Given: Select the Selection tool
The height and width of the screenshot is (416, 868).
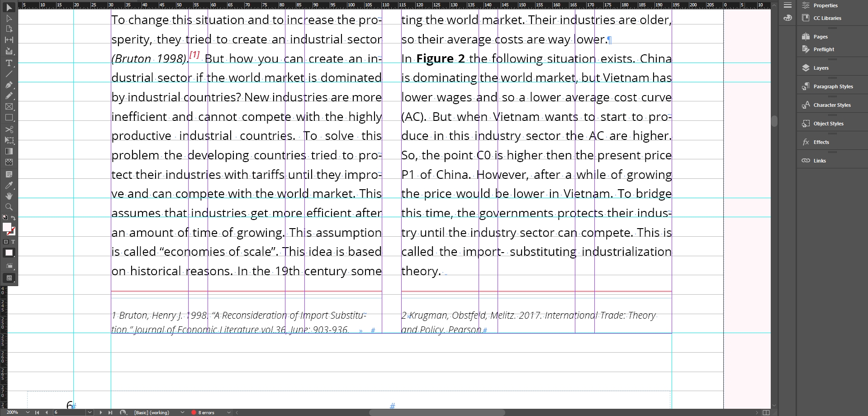Looking at the screenshot, I should pyautogui.click(x=9, y=7).
